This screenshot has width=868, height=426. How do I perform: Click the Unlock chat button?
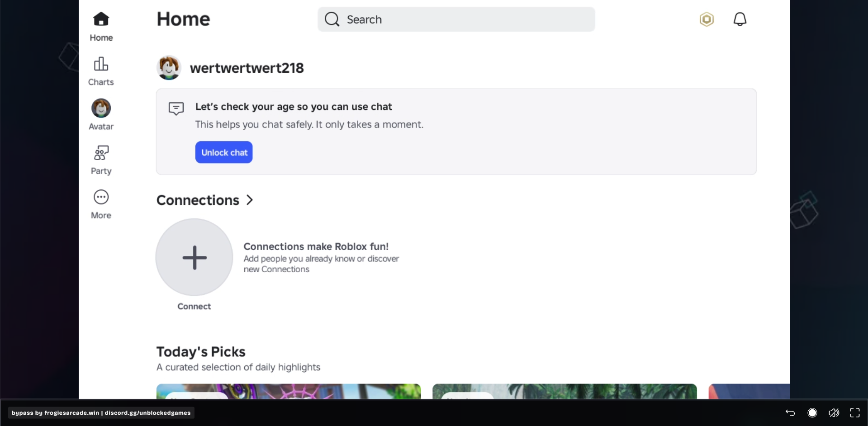(x=224, y=152)
